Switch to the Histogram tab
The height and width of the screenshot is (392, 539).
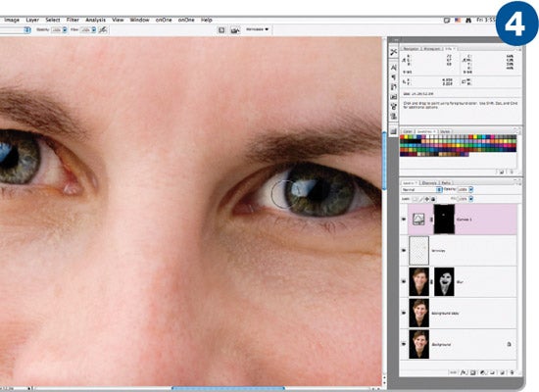pyautogui.click(x=432, y=49)
